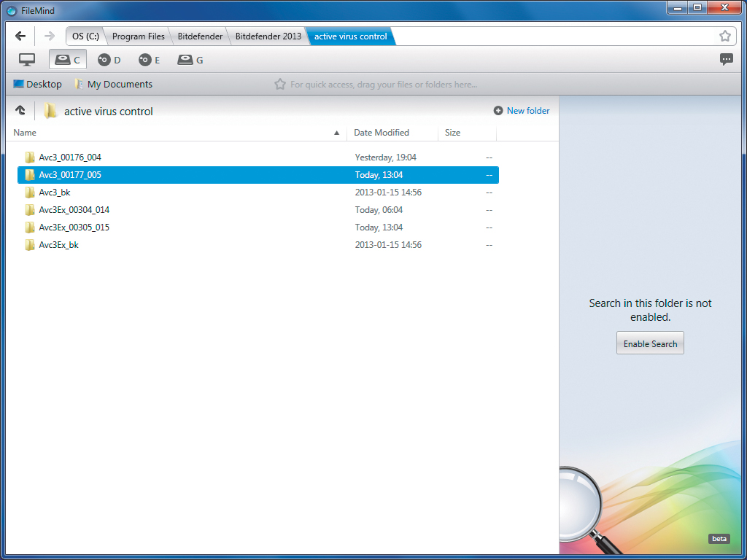Image resolution: width=747 pixels, height=560 pixels.
Task: Select the C drive icon
Action: [67, 60]
